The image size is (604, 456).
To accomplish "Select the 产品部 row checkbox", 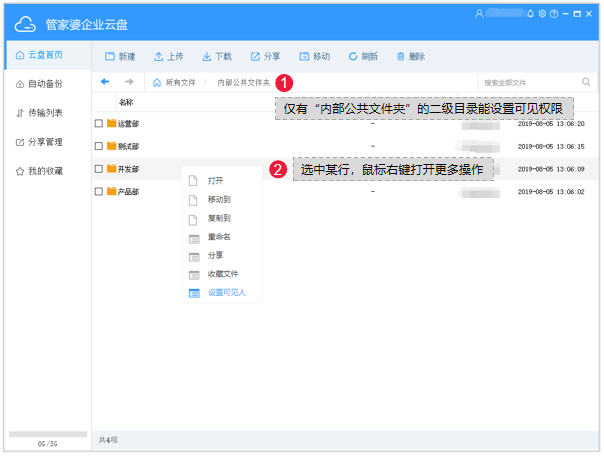I will 98,192.
